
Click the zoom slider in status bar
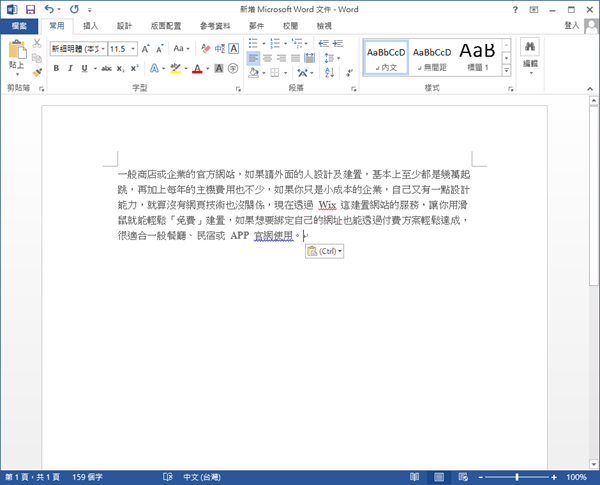[x=517, y=477]
